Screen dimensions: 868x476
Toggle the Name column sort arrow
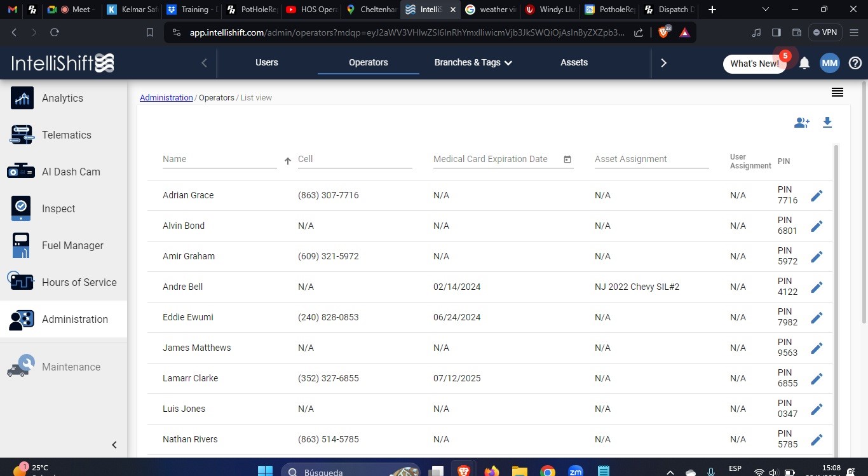click(288, 161)
